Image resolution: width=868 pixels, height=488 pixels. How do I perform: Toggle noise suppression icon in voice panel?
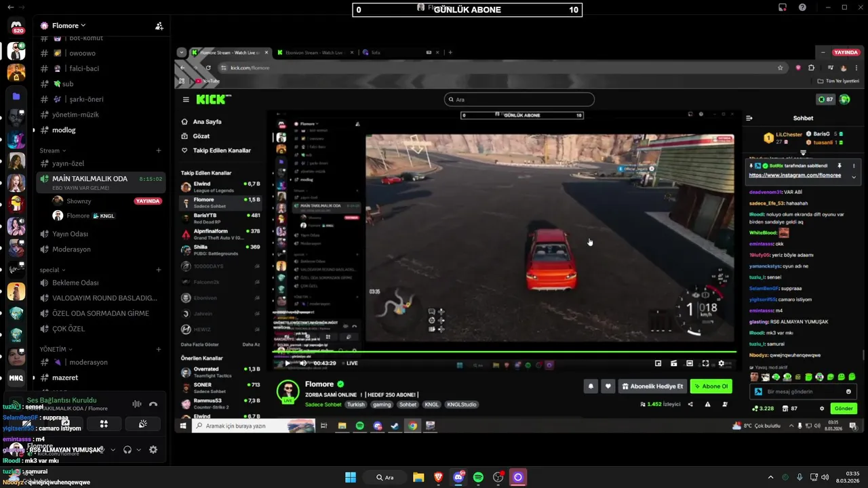click(136, 404)
